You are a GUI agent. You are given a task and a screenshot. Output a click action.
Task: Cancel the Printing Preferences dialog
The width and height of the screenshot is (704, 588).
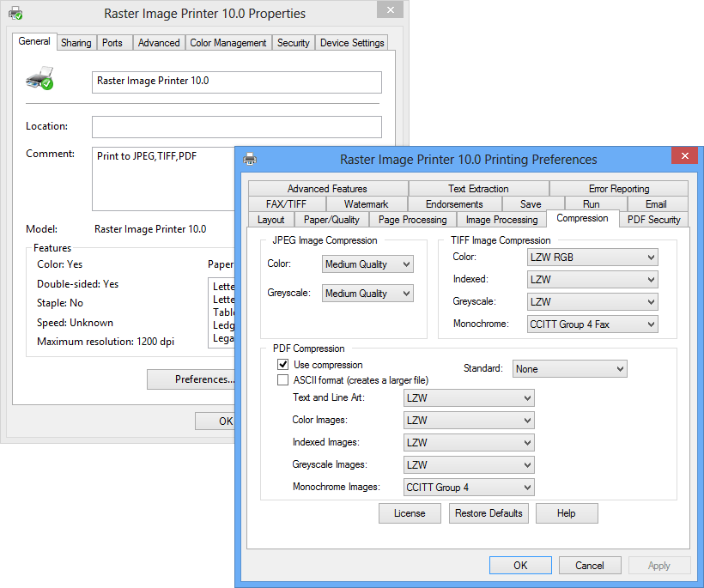pos(590,565)
